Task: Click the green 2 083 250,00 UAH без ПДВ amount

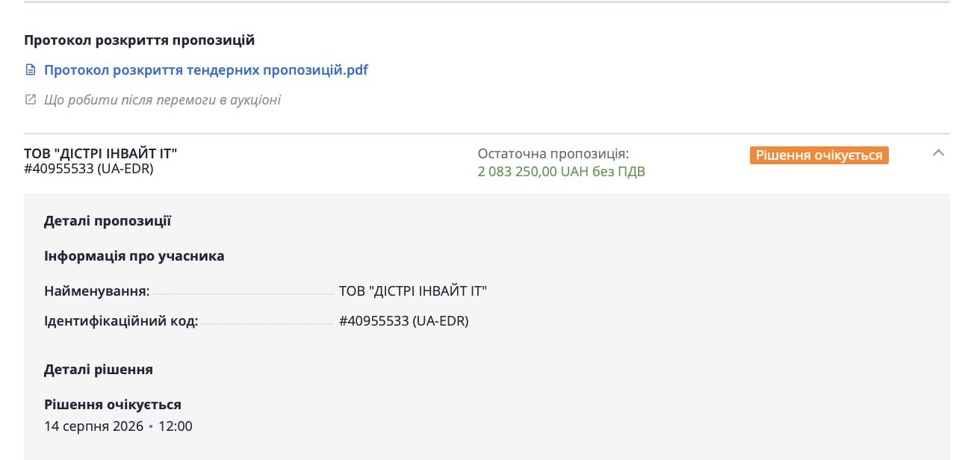Action: click(562, 172)
